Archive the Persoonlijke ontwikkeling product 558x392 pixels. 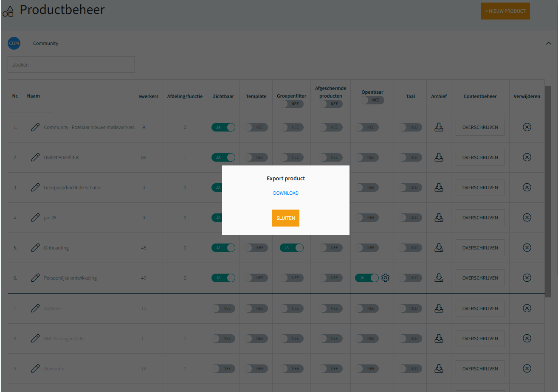coord(439,278)
